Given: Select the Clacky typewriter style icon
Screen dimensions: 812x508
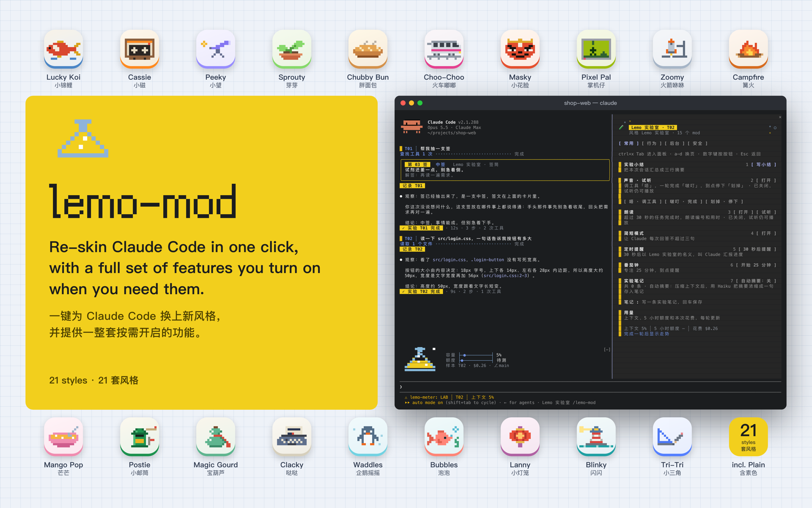Looking at the screenshot, I should pos(292,437).
